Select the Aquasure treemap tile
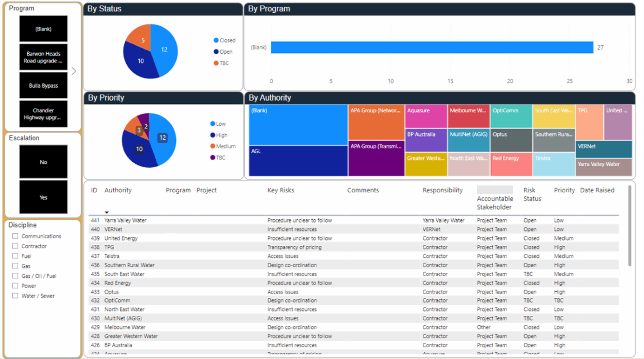Viewport: 644px width, 359px height. click(x=426, y=116)
